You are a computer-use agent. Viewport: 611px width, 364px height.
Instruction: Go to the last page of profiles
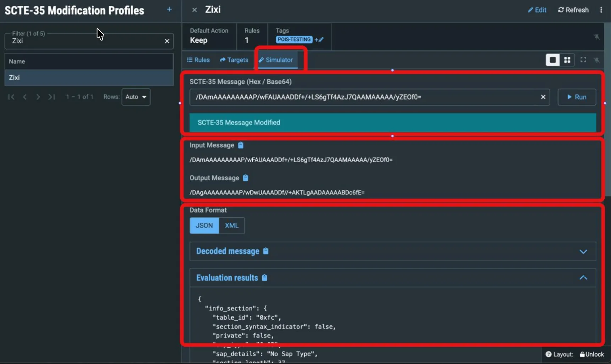[52, 97]
